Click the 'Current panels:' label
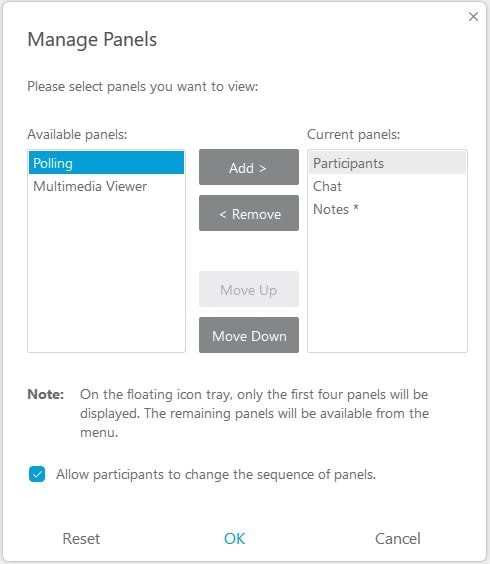 (353, 135)
